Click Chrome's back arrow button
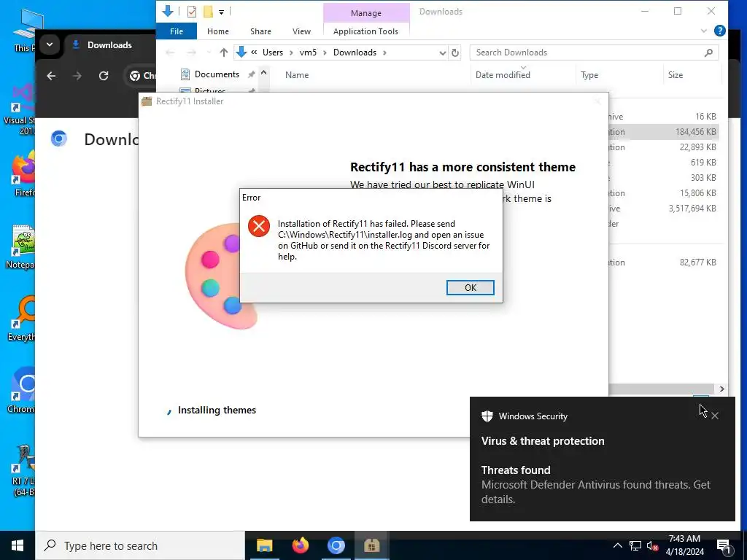Image resolution: width=747 pixels, height=560 pixels. click(x=51, y=76)
